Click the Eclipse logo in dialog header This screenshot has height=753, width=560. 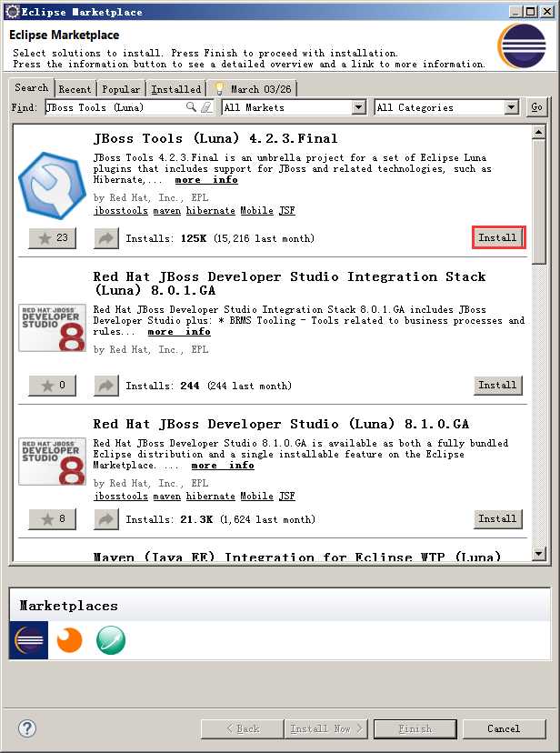point(522,46)
